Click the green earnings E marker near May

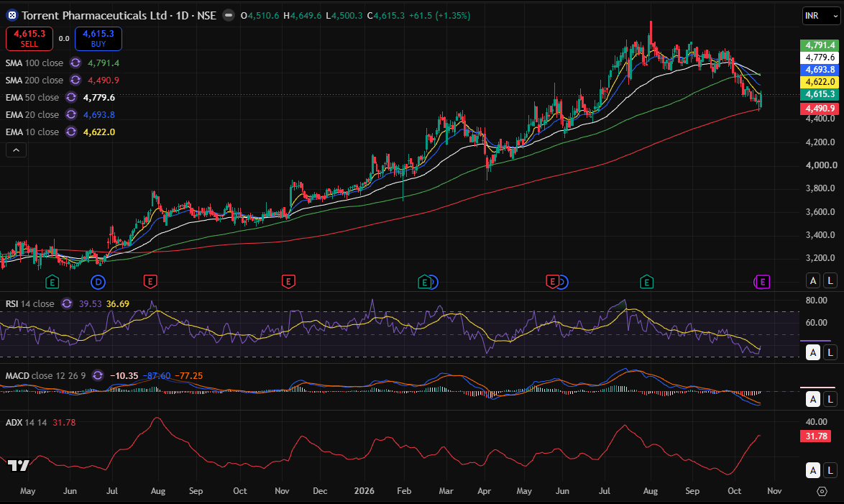tap(52, 282)
